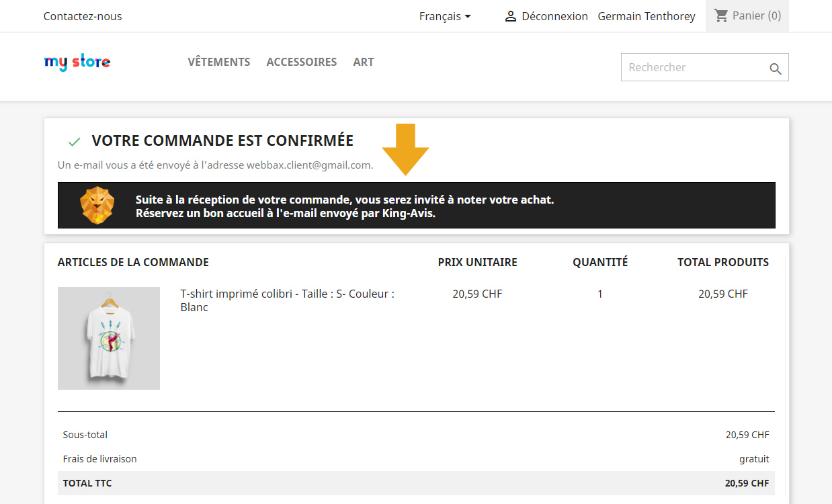
Task: Open the Art category
Action: tap(364, 62)
